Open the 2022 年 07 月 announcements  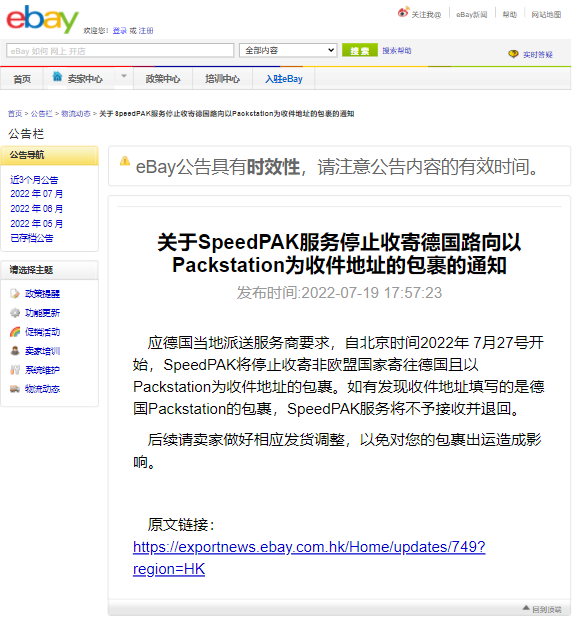point(36,194)
